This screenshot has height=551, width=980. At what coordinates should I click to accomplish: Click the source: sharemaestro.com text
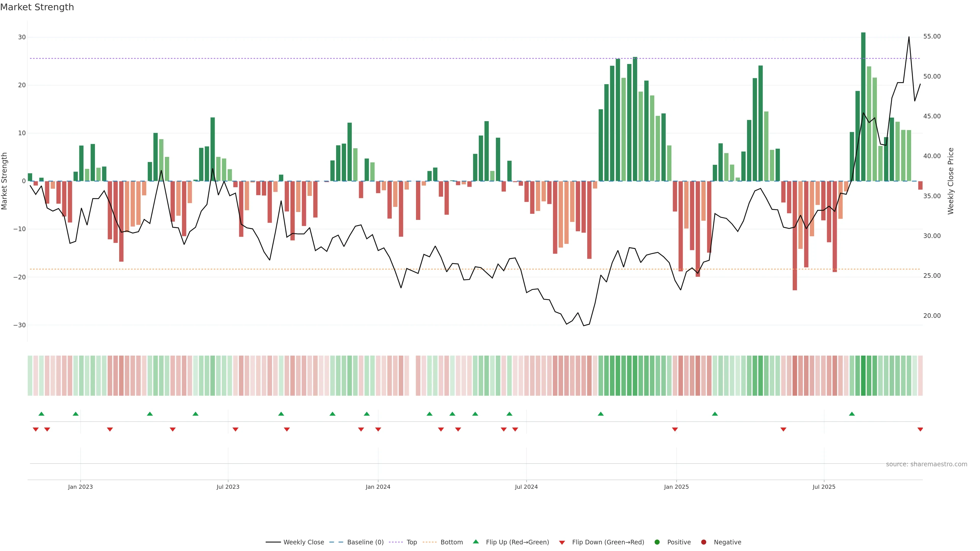tap(926, 464)
